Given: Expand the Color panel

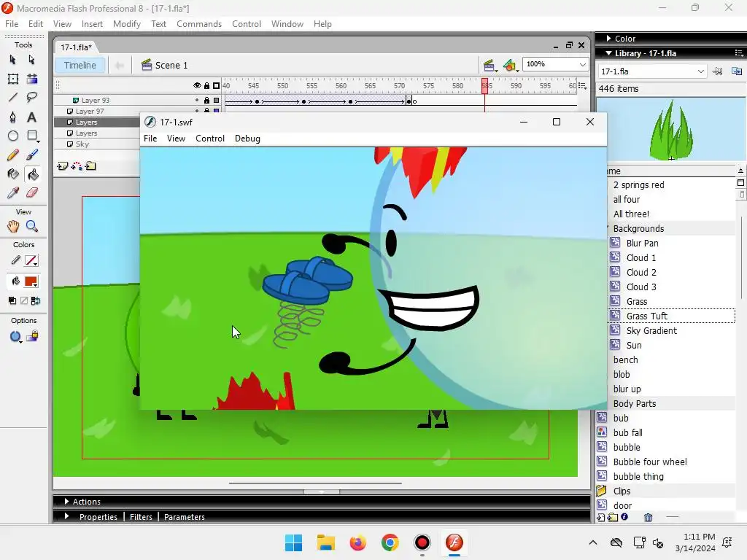Looking at the screenshot, I should pos(609,39).
